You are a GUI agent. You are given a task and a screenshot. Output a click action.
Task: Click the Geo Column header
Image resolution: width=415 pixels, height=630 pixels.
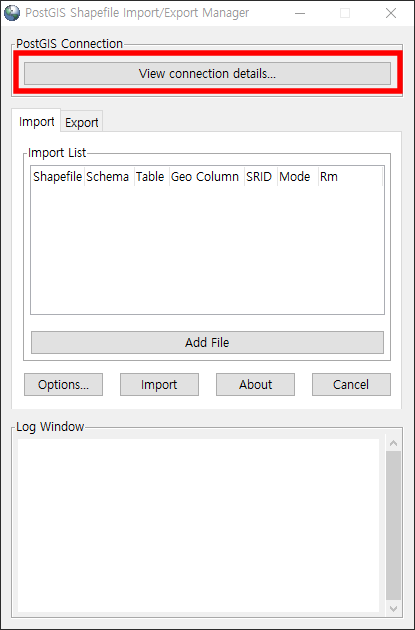coord(206,176)
